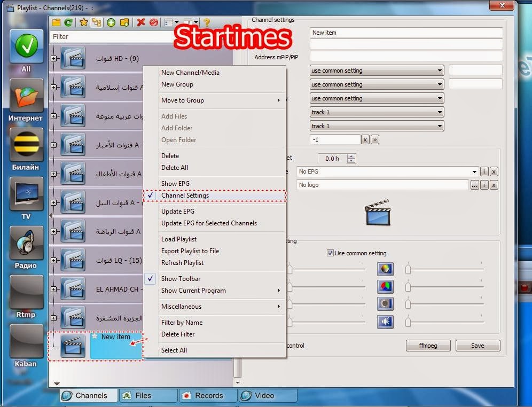Click the red no-entry toolbar icon
Image resolution: width=532 pixels, height=407 pixels.
[x=154, y=22]
